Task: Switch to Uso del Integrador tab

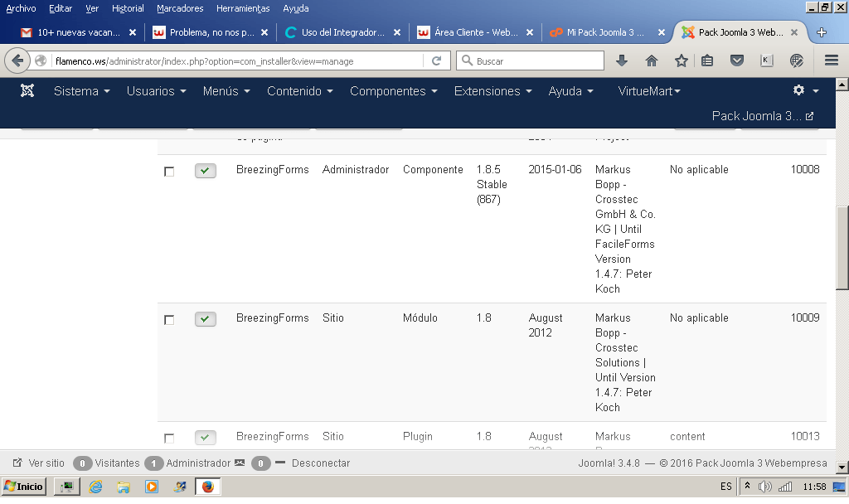Action: (342, 32)
